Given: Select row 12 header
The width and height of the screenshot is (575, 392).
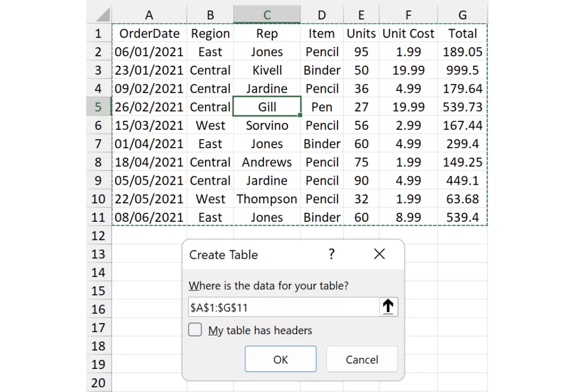Looking at the screenshot, I should pos(98,236).
